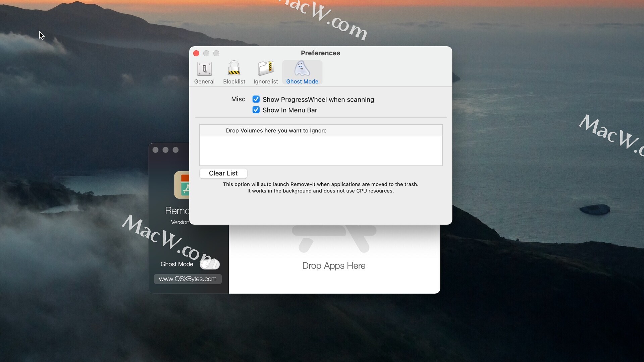Close the Preferences window
Viewport: 644px width, 362px height.
pos(196,53)
